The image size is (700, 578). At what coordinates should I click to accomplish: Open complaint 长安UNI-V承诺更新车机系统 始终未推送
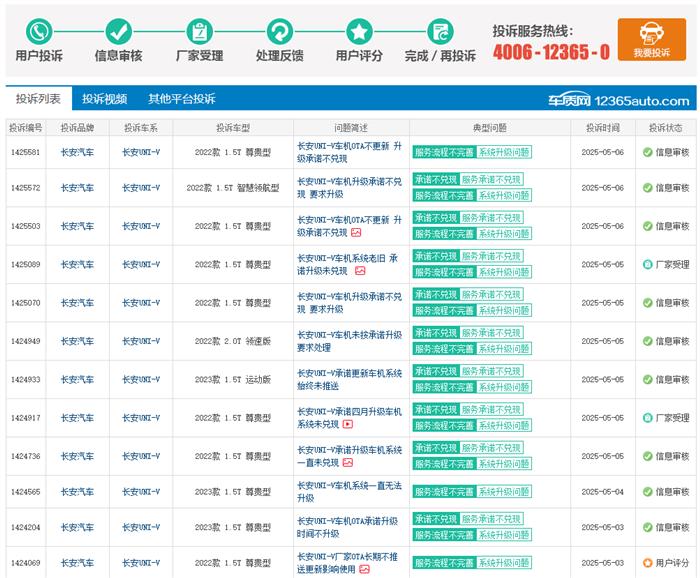point(350,379)
